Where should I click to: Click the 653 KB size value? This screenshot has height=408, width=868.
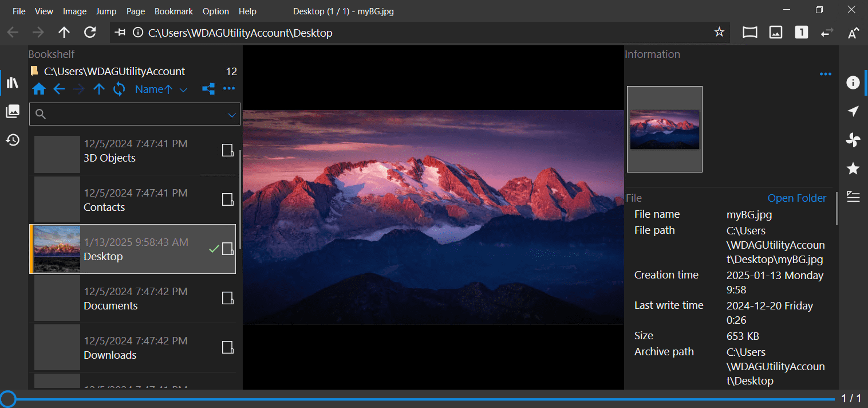tap(743, 336)
